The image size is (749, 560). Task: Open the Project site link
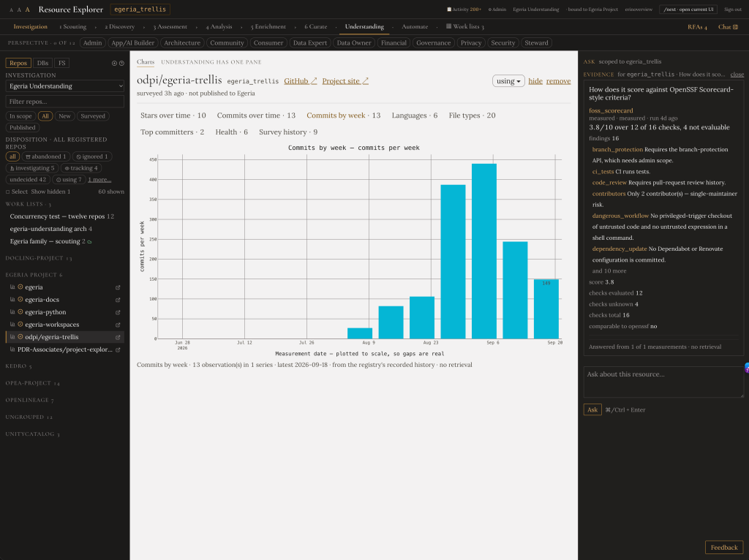point(345,81)
